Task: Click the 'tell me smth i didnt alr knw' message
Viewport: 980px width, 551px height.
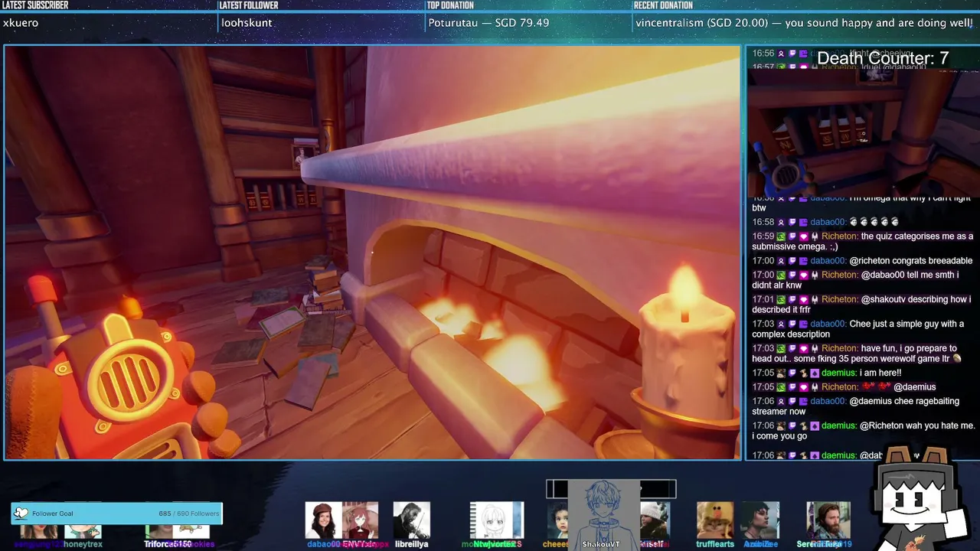Action: click(855, 280)
